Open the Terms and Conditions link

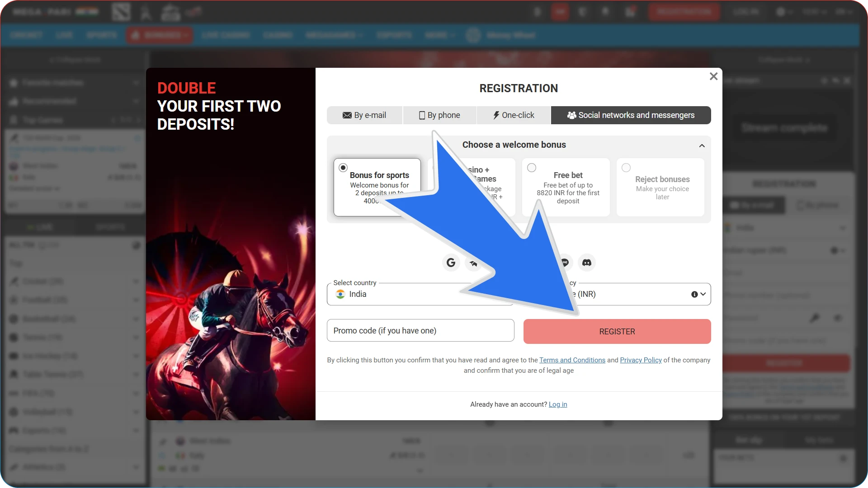tap(572, 360)
